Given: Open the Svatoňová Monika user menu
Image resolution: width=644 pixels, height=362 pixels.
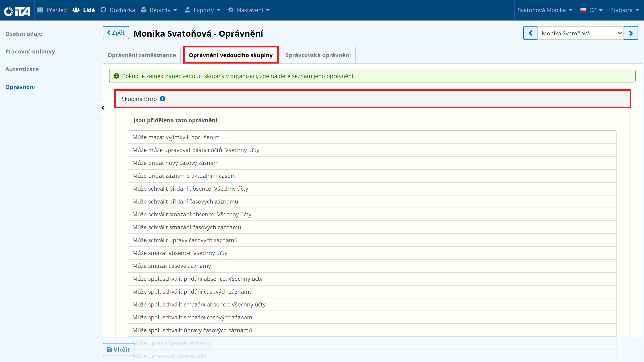Looking at the screenshot, I should [x=545, y=10].
